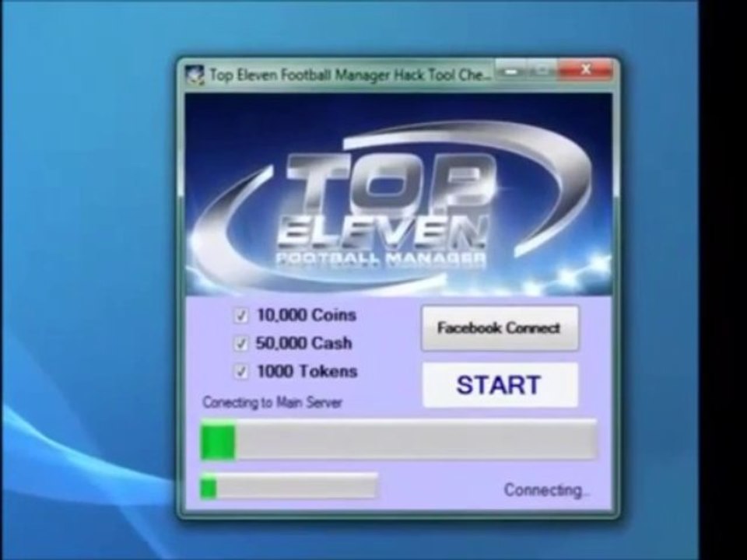
Task: Click the main green progress bar
Action: 398,440
